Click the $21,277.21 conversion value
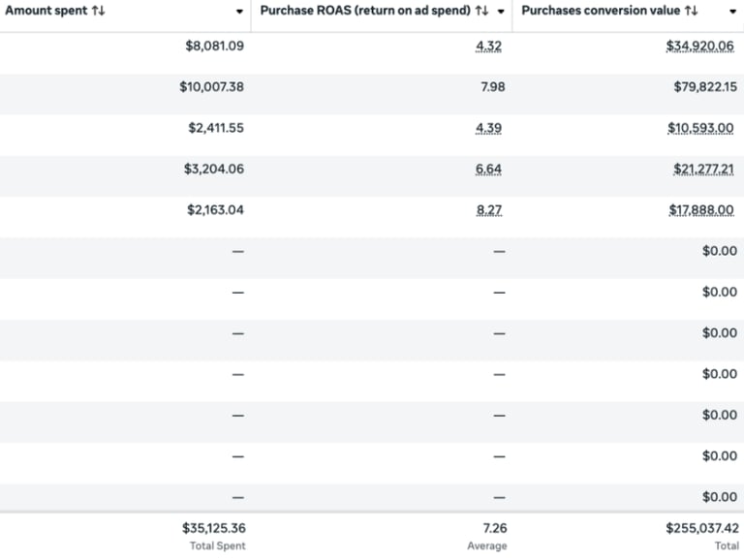744x560 pixels. coord(705,169)
